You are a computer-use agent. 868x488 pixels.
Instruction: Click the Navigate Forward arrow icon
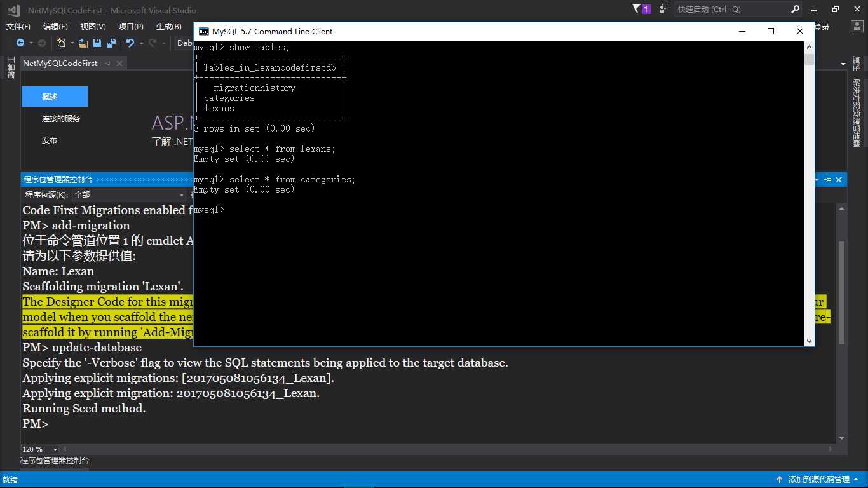[x=42, y=43]
